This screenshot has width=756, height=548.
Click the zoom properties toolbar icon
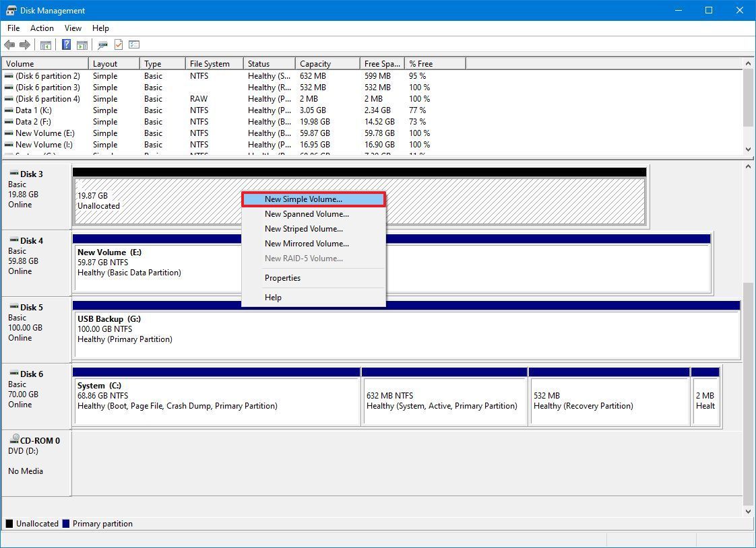(x=102, y=45)
